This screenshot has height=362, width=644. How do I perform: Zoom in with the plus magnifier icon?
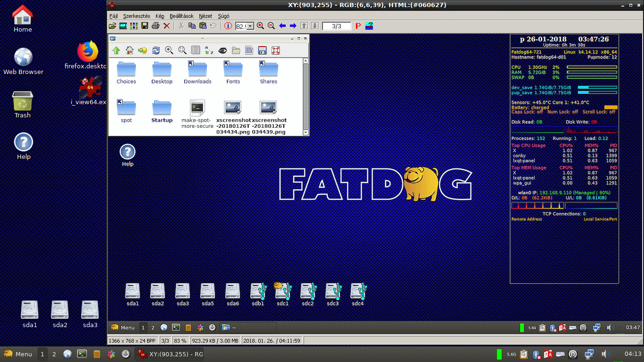point(260,26)
